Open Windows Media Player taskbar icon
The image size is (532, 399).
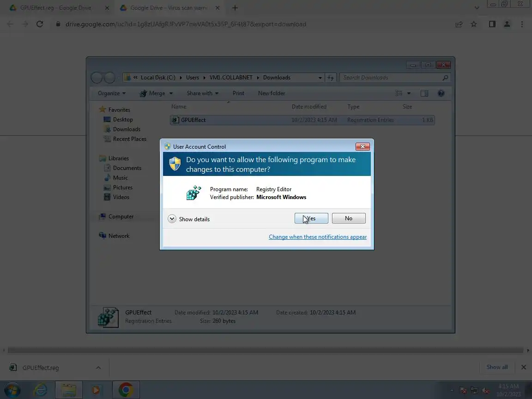[97, 390]
